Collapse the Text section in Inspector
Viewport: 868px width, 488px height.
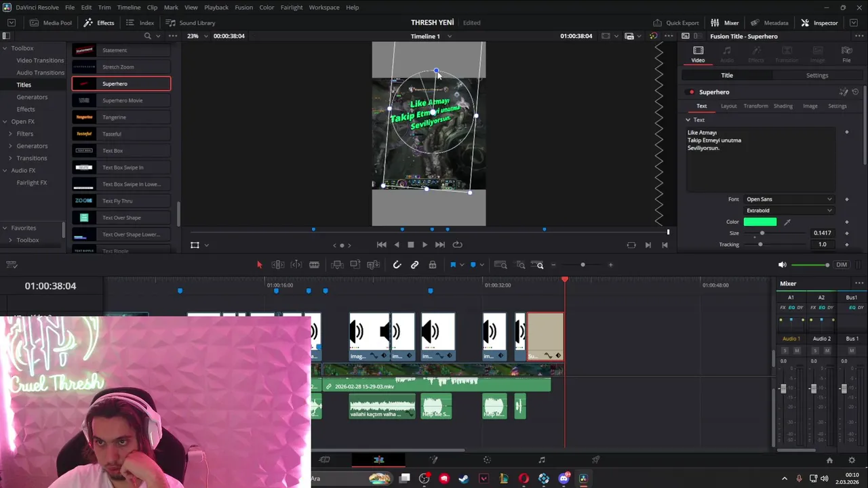[688, 120]
